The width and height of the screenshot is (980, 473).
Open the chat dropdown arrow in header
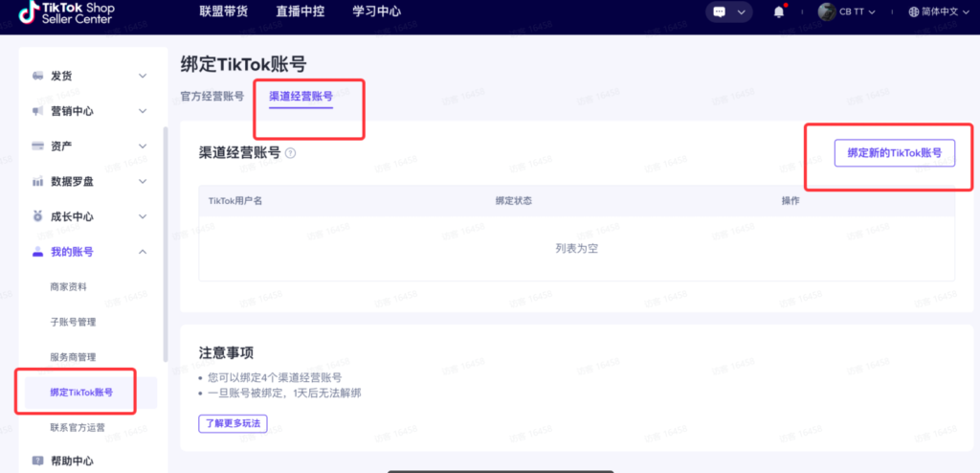coord(742,11)
